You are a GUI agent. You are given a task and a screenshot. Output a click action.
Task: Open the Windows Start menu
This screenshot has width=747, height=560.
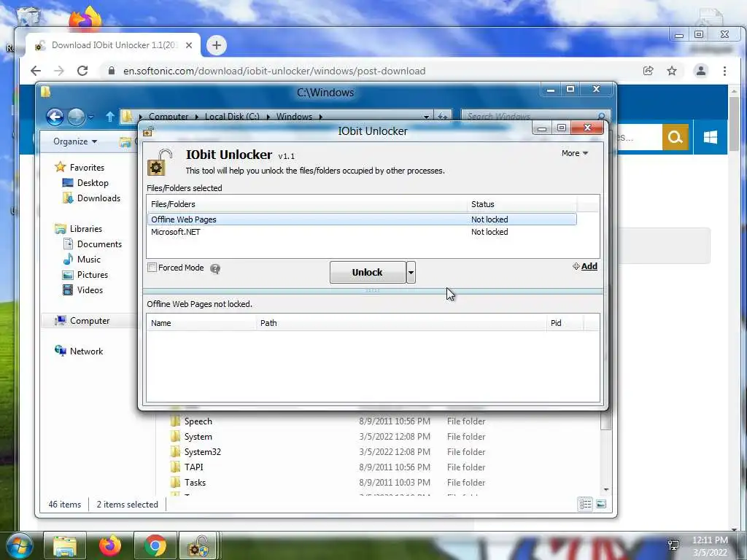coord(19,545)
